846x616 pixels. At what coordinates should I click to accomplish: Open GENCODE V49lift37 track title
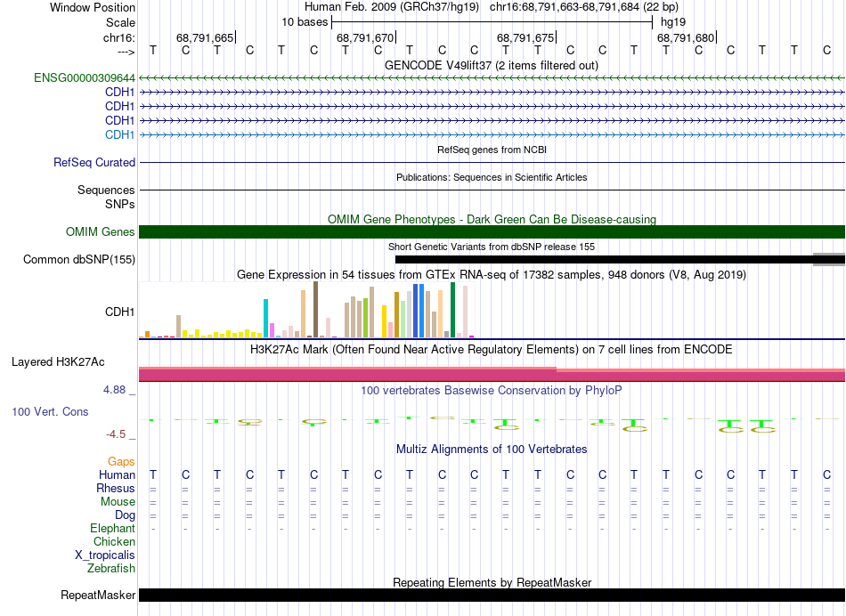(x=491, y=65)
